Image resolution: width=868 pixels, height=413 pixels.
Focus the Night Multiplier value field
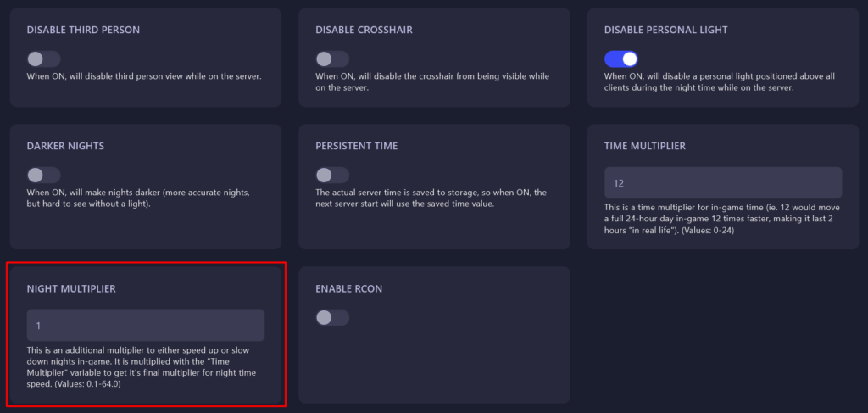(146, 325)
